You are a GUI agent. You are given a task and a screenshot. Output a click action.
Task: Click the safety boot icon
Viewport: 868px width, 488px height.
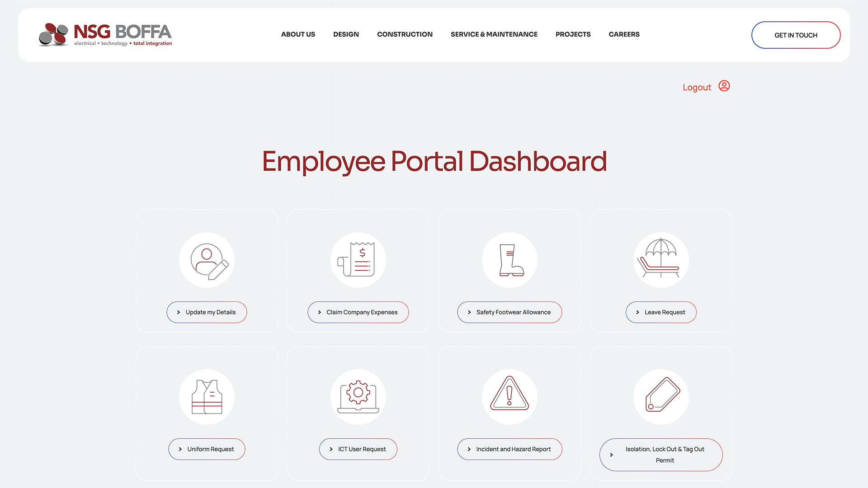pyautogui.click(x=509, y=260)
